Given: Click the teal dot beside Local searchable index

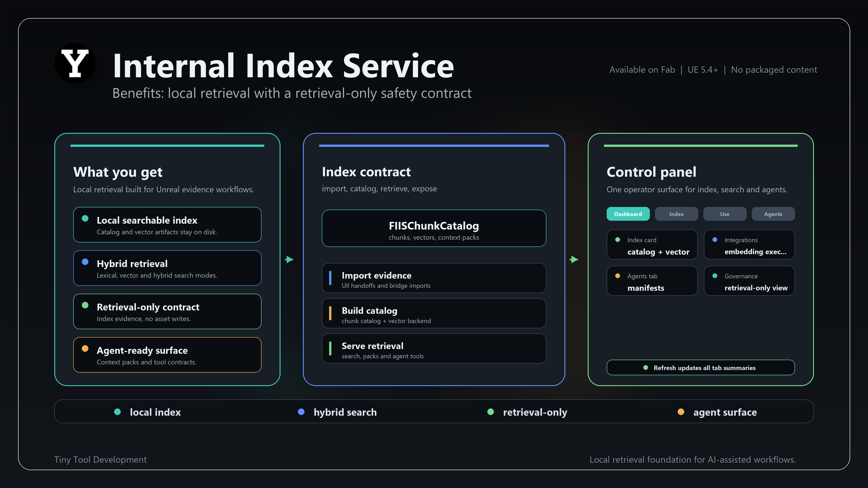Looking at the screenshot, I should (x=85, y=219).
